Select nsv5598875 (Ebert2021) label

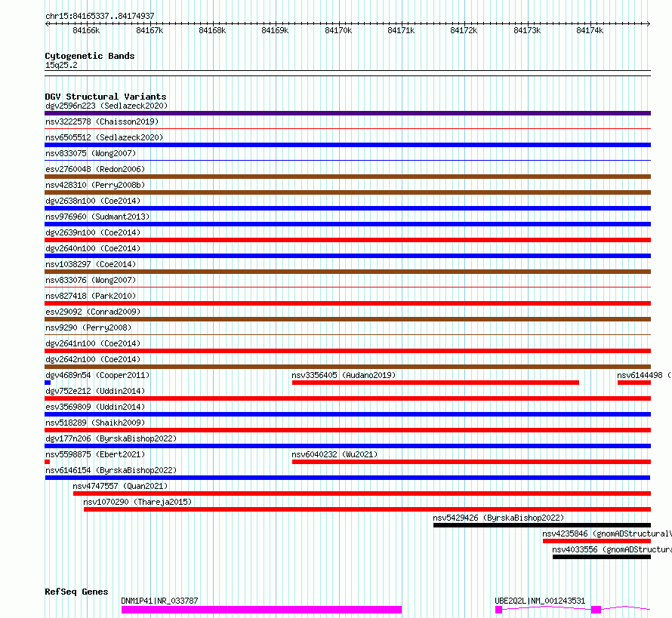pyautogui.click(x=95, y=454)
